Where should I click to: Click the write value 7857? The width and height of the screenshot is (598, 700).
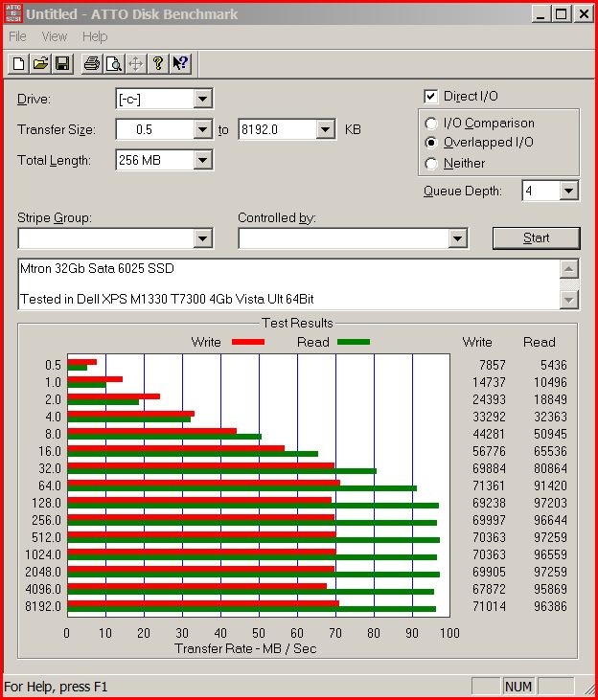(x=492, y=365)
